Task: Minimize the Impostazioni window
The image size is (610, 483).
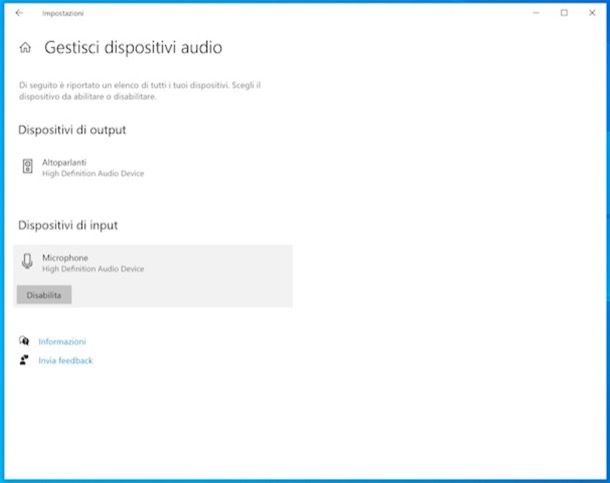Action: tap(536, 13)
